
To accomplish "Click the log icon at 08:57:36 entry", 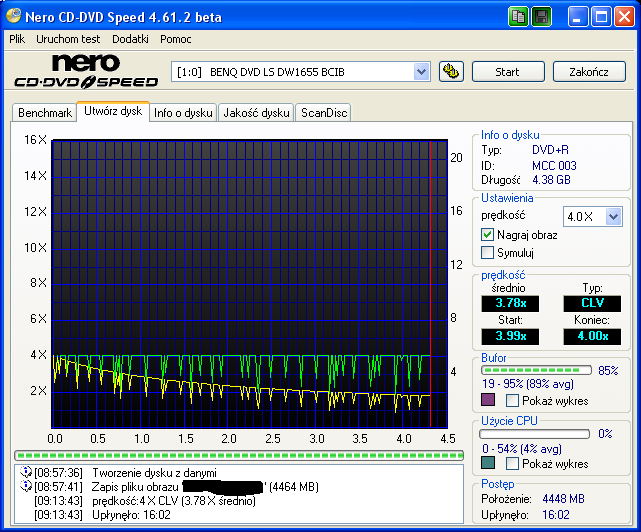I will click(x=26, y=472).
